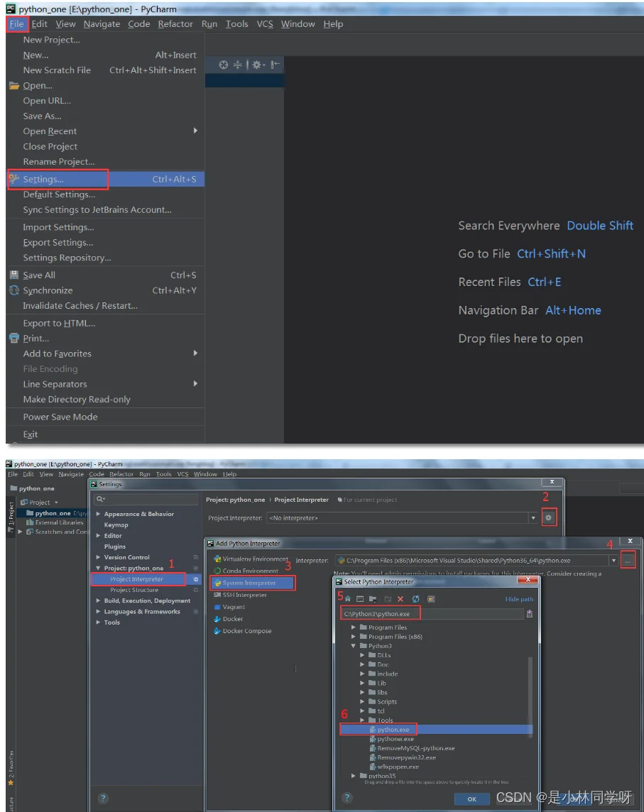
Task: Click help button in Select Python Interpreter dialog
Action: click(347, 798)
